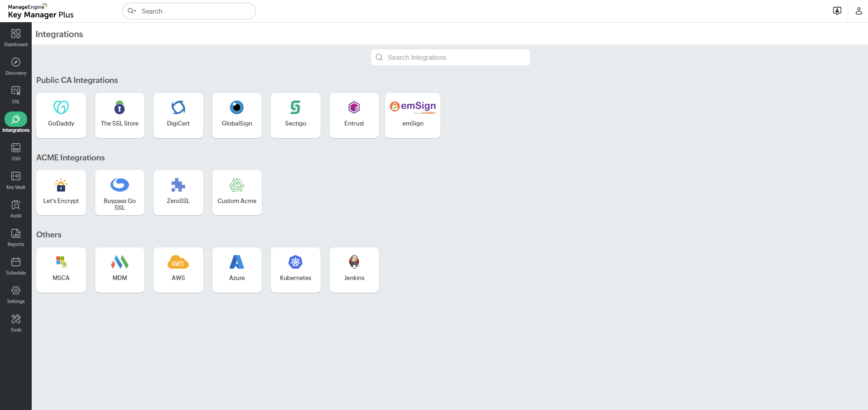Open the Kubernetes integration
The image size is (868, 410).
[296, 270]
